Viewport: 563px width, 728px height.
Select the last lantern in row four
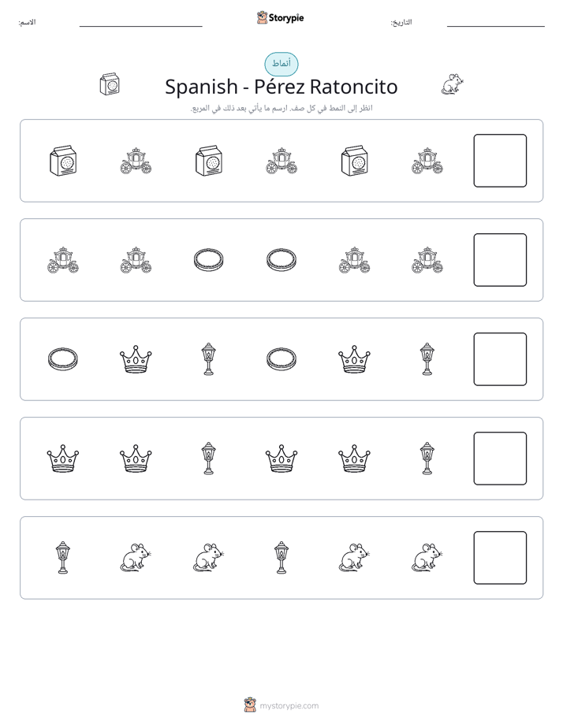[x=427, y=459]
